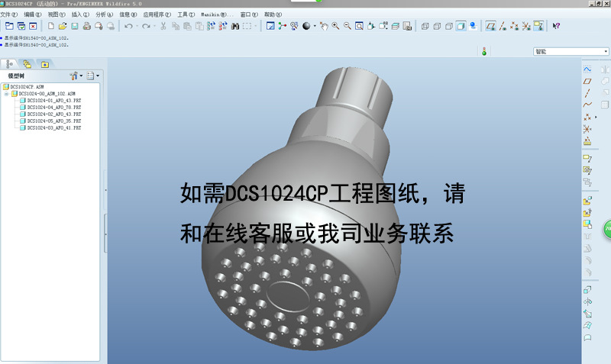This screenshot has width=611, height=364.
Task: Click the Redo arrow
Action: pyautogui.click(x=146, y=26)
